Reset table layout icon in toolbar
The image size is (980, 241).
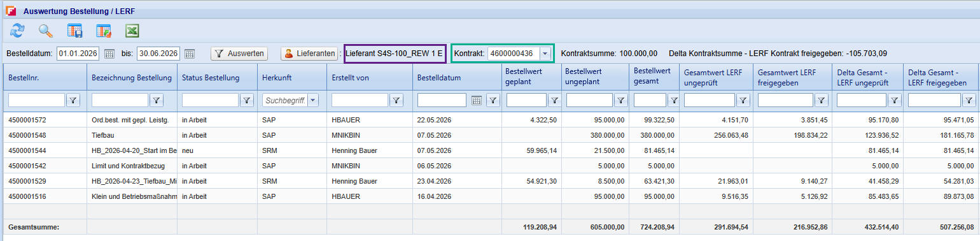point(104,30)
